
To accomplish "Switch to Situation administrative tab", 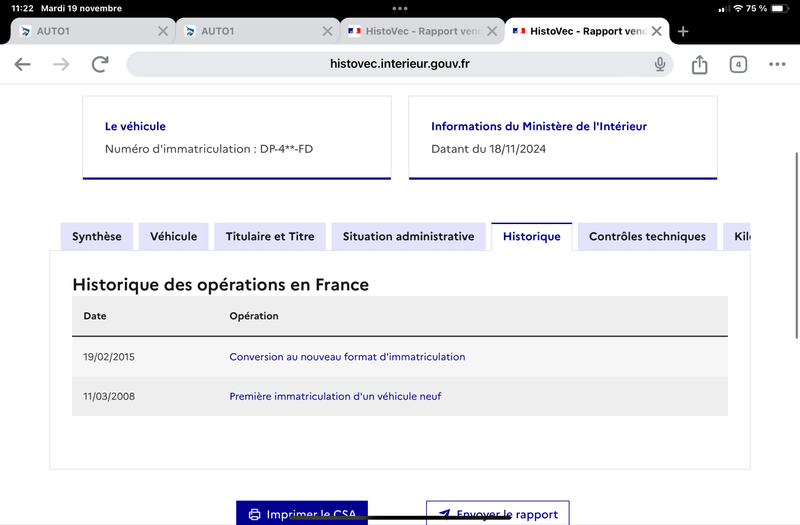I will tap(409, 237).
